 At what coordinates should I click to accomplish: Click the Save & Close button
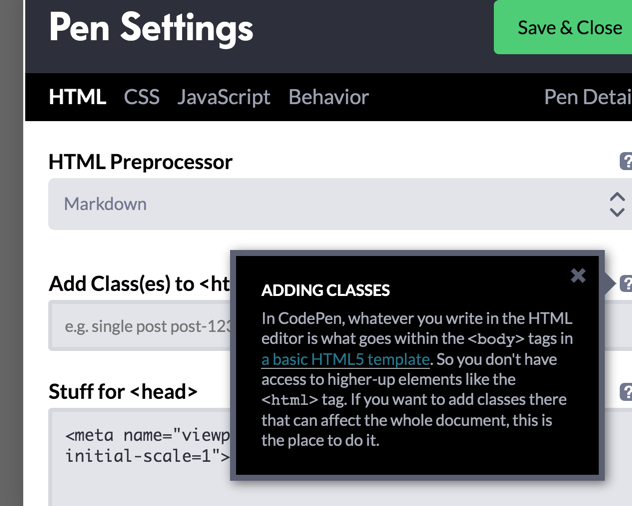point(563,27)
